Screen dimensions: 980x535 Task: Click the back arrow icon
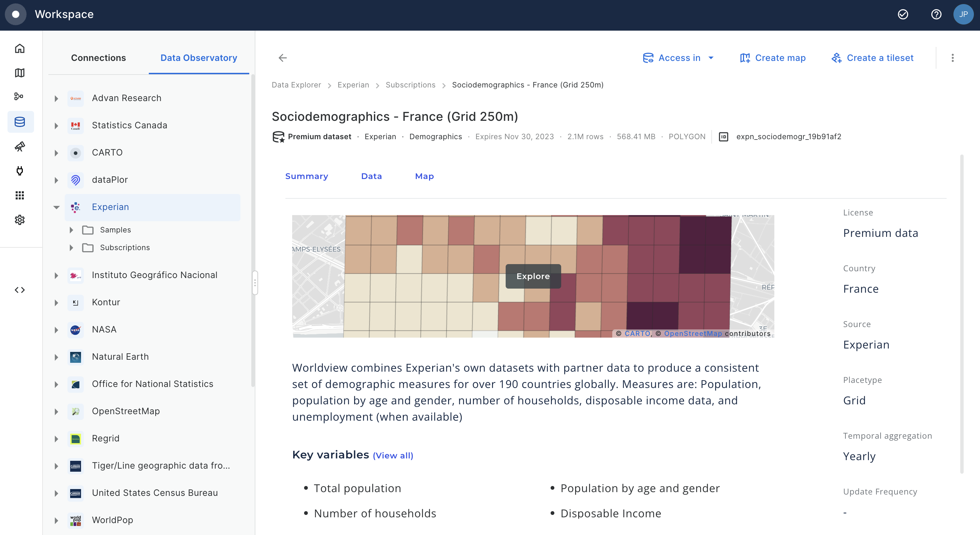283,58
